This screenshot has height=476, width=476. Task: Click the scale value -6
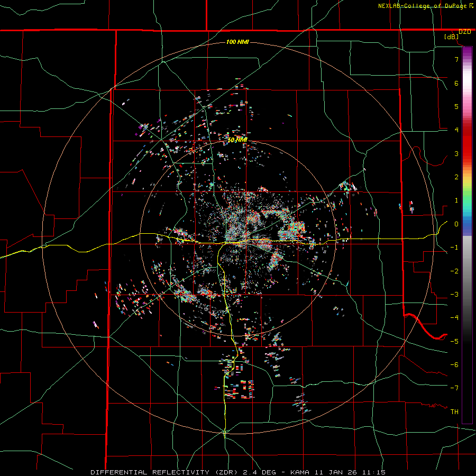coord(454,365)
